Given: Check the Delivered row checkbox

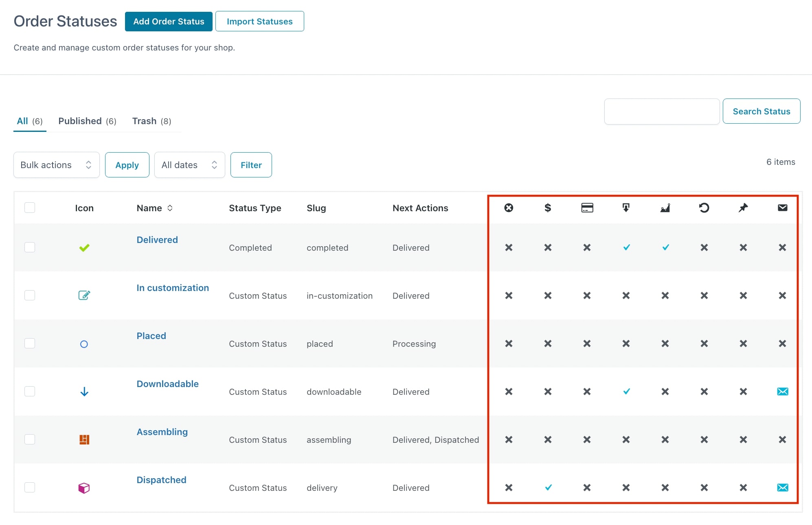Looking at the screenshot, I should pos(30,247).
